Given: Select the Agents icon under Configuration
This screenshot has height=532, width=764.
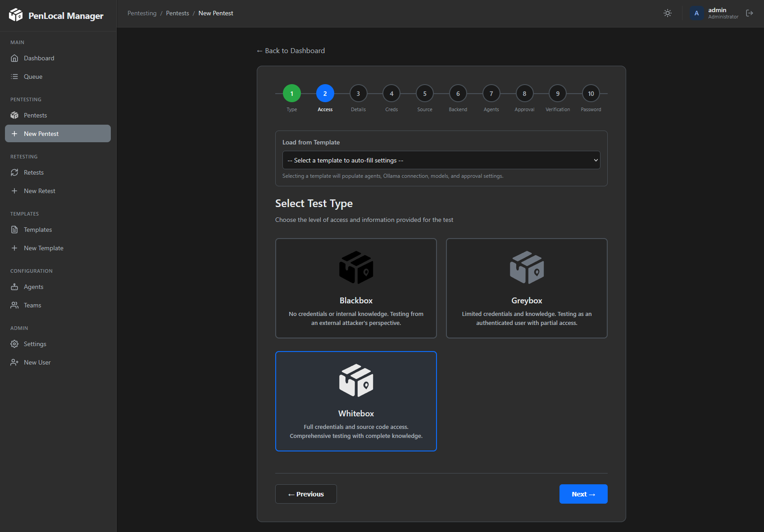Looking at the screenshot, I should click(15, 287).
